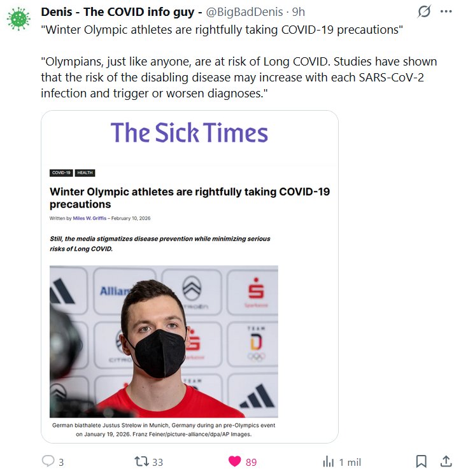
Task: Select the COVID-19 category tag
Action: click(61, 172)
